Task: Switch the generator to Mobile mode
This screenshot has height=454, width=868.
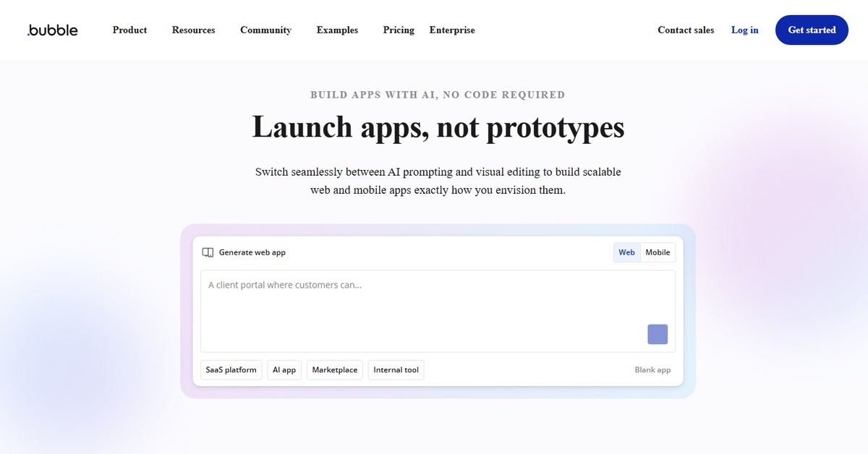Action: tap(658, 252)
